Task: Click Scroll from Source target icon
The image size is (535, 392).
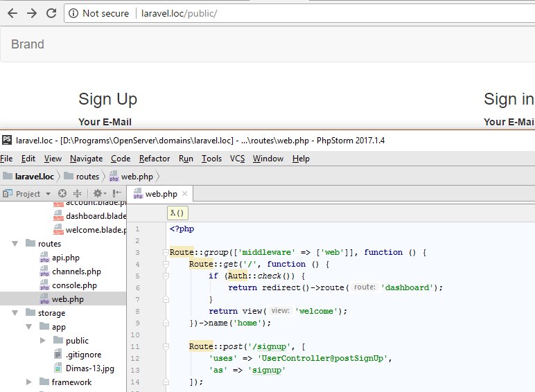Action: 62,194
